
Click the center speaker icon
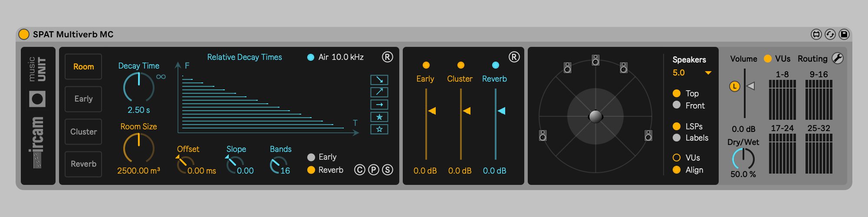click(595, 60)
